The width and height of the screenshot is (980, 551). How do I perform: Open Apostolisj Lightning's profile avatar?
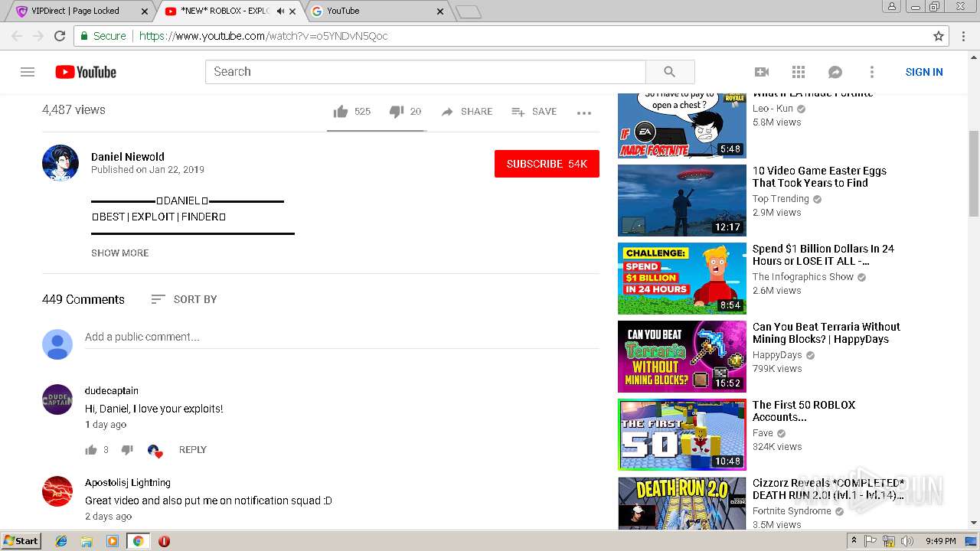click(x=57, y=491)
